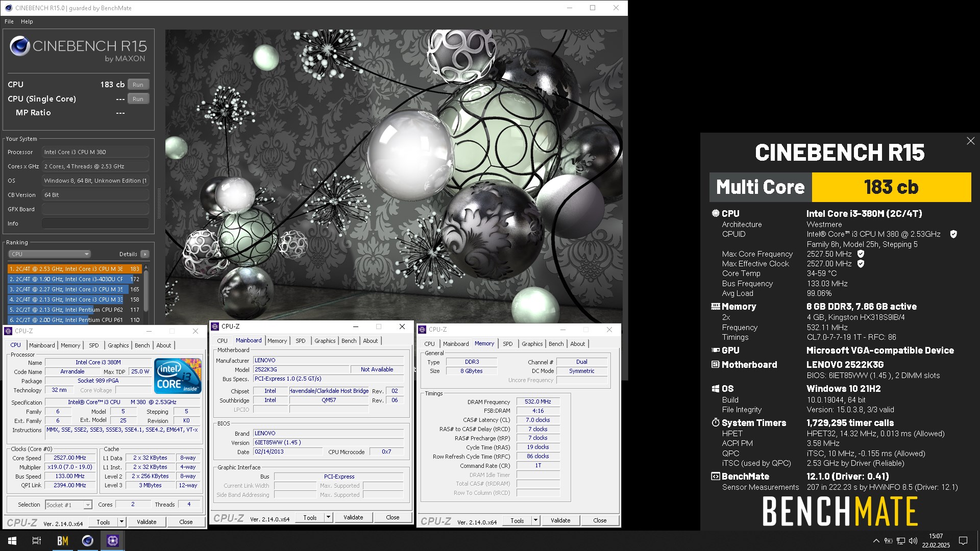Click the BenchMate version section icon
This screenshot has height=551, width=980.
click(x=716, y=477)
